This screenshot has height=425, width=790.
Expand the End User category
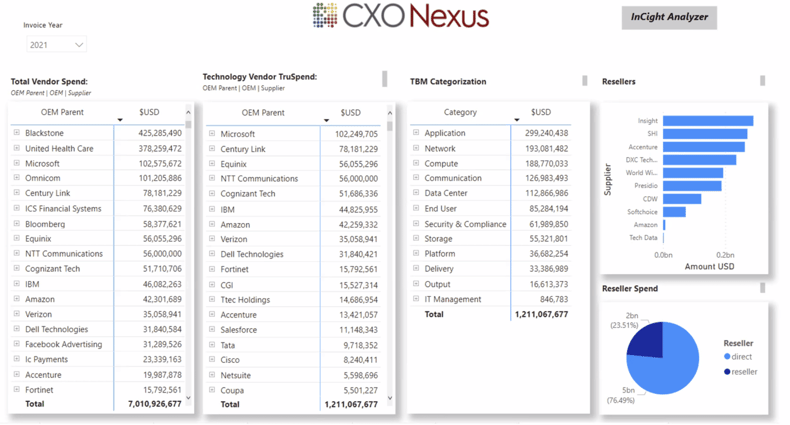[x=416, y=208]
